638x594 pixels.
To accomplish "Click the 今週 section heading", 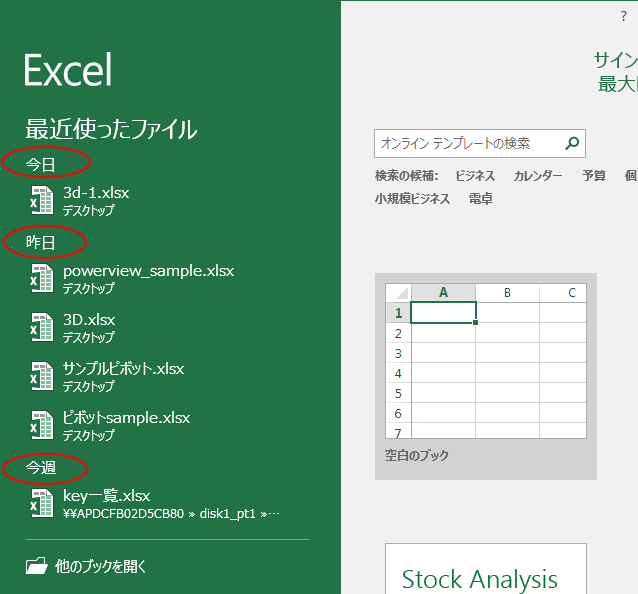I will coord(41,468).
